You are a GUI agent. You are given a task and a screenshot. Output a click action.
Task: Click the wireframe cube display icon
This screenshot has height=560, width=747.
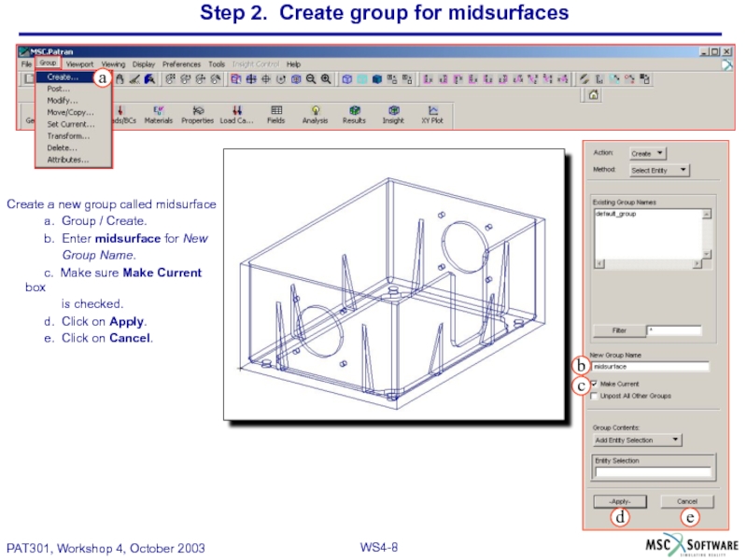(347, 79)
